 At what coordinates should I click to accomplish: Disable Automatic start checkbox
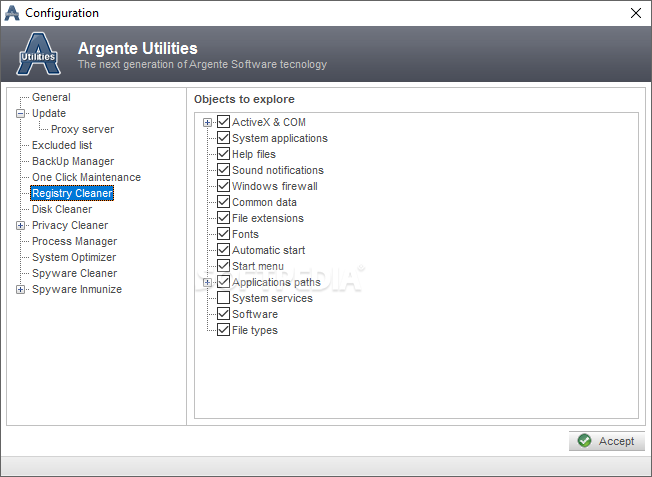(223, 250)
